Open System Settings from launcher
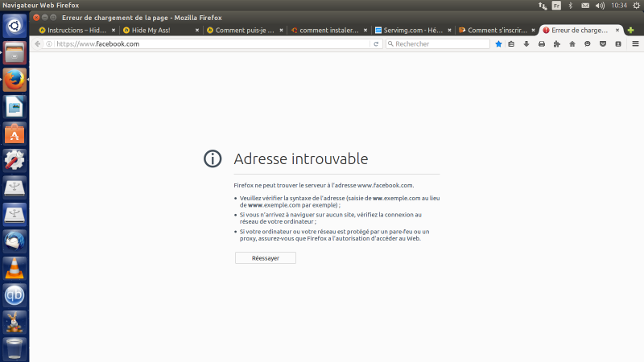 pyautogui.click(x=14, y=160)
